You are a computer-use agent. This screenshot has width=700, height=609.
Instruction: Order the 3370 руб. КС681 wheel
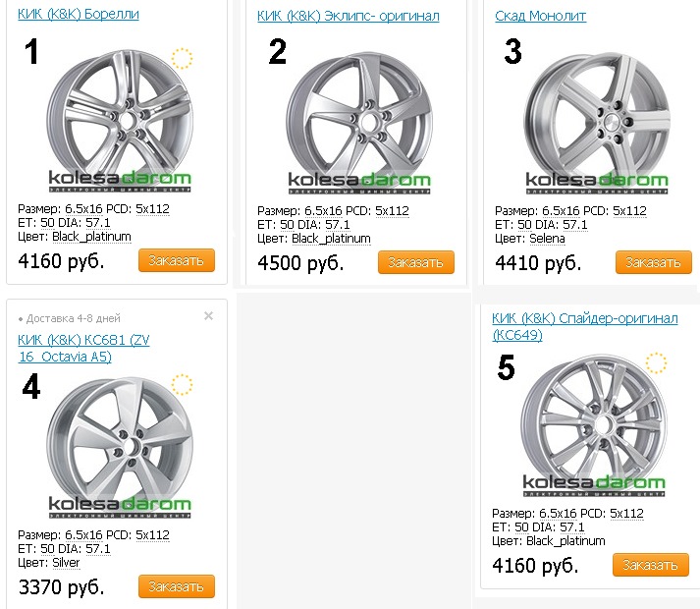point(177,586)
